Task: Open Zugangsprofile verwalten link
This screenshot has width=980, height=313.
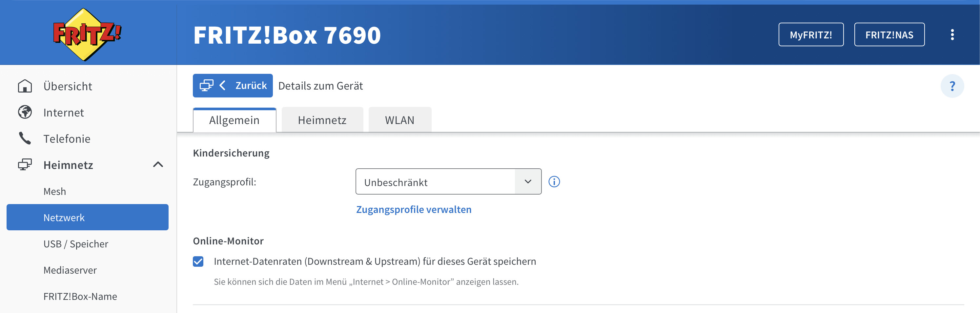Action: point(414,209)
